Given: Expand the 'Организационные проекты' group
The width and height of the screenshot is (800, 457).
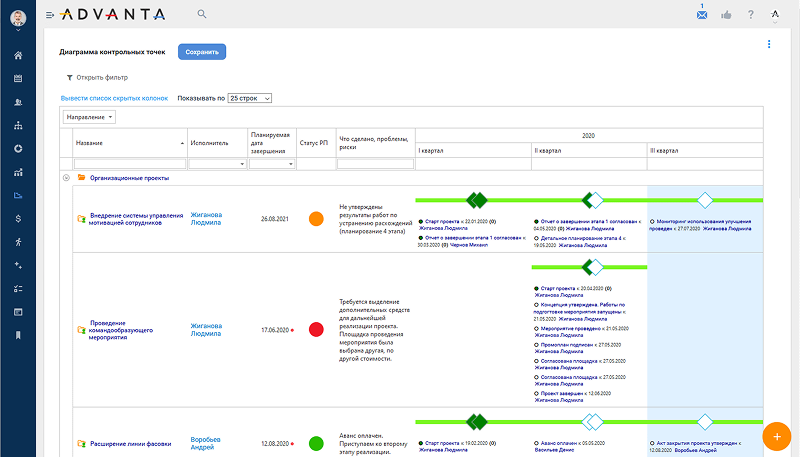Looking at the screenshot, I should pyautogui.click(x=67, y=177).
